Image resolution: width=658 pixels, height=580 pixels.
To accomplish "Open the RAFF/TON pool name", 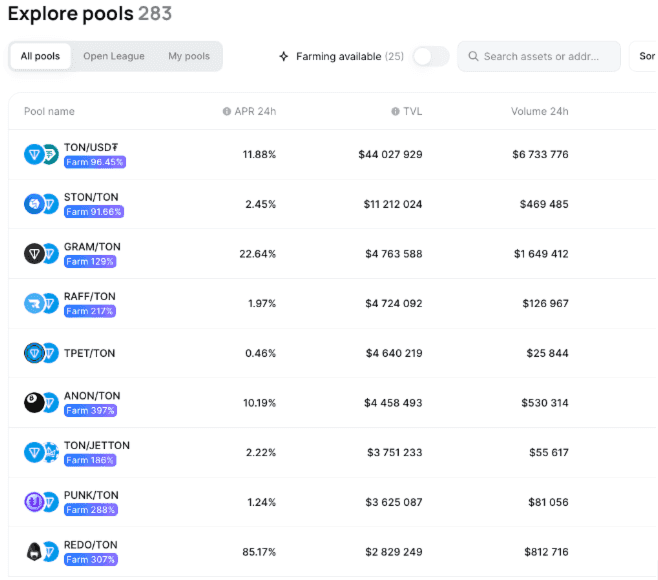I will click(89, 296).
